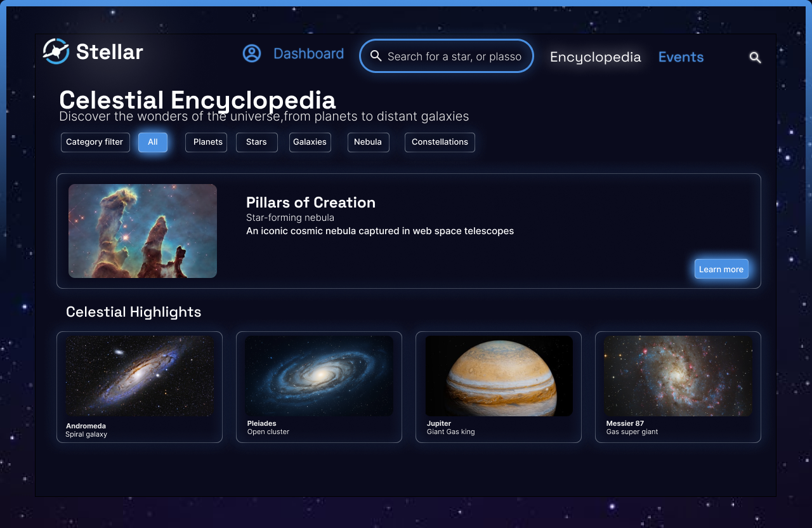The image size is (812, 528).
Task: Open the Andromeda spiral galaxy thumbnail
Action: (140, 376)
